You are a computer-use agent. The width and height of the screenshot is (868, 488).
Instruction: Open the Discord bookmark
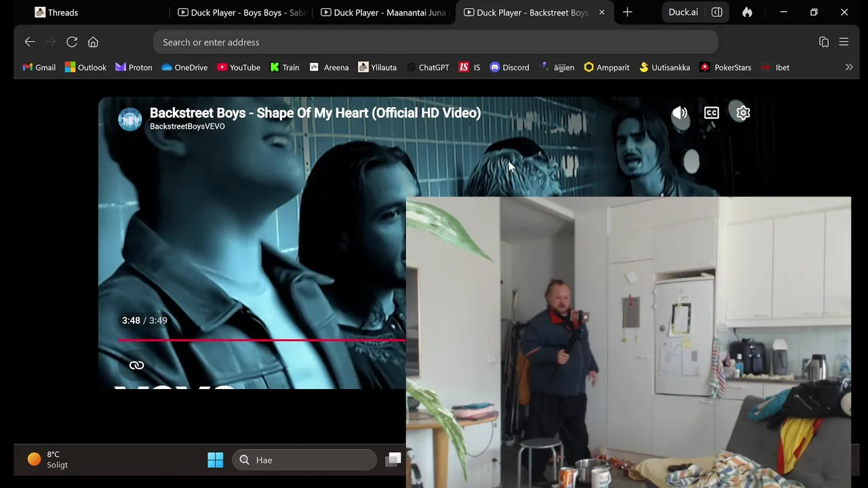coord(509,67)
